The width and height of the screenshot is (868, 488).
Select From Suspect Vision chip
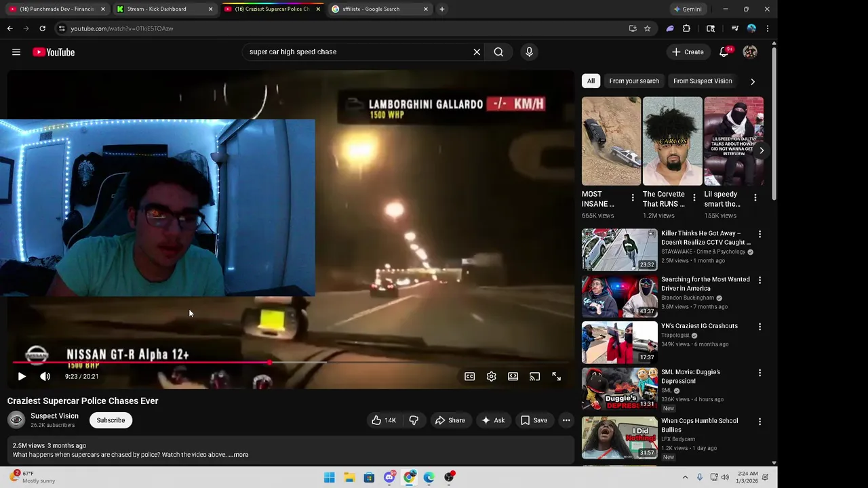[x=703, y=81]
